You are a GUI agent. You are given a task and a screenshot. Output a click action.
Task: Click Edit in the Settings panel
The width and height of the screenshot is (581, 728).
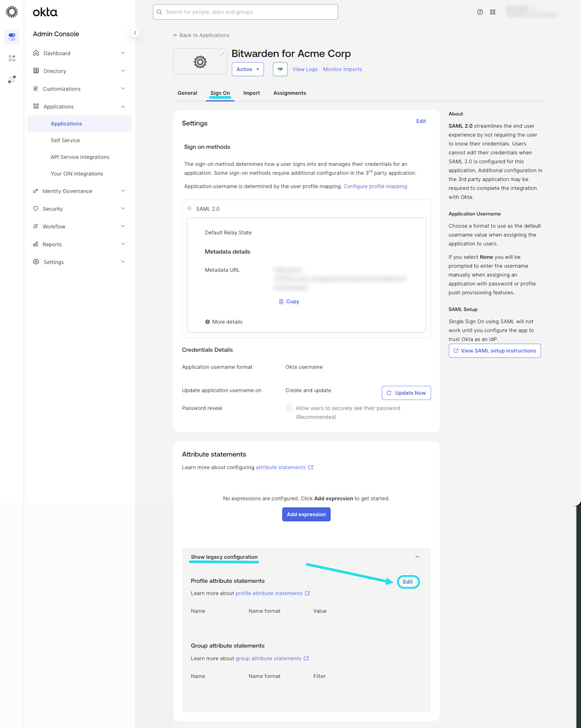421,121
